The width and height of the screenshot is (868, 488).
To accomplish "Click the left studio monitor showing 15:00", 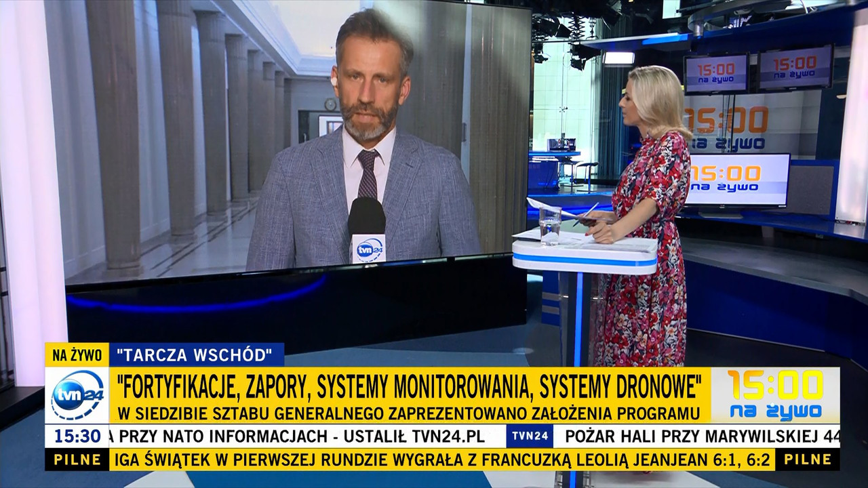I will (716, 74).
